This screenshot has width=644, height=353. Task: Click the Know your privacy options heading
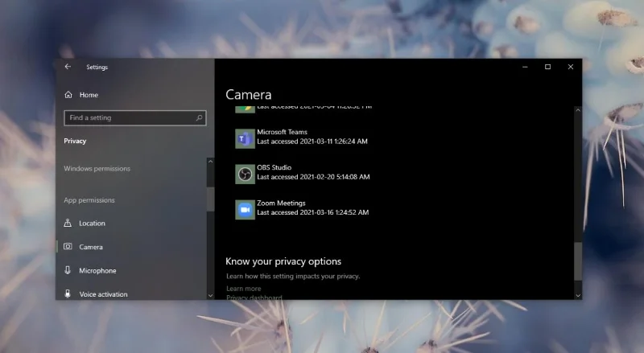[283, 261]
